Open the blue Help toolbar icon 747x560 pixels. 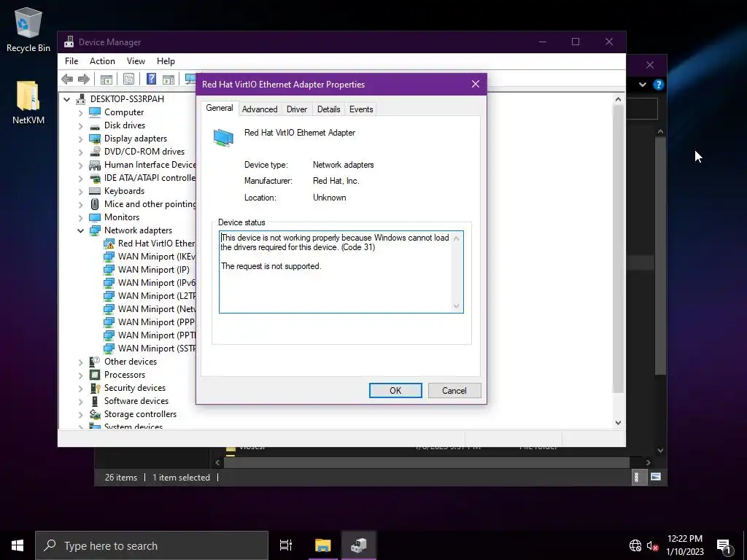coord(151,79)
